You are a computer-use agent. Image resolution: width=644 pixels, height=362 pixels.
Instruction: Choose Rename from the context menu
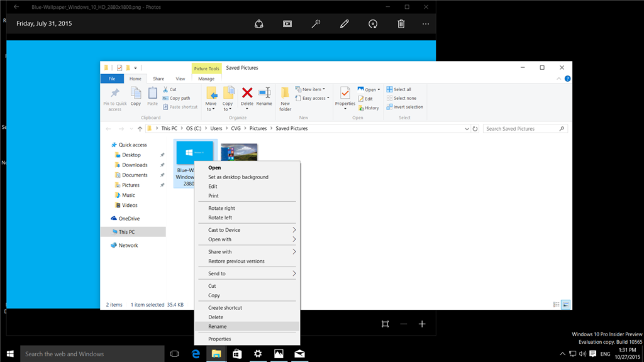[218, 327]
